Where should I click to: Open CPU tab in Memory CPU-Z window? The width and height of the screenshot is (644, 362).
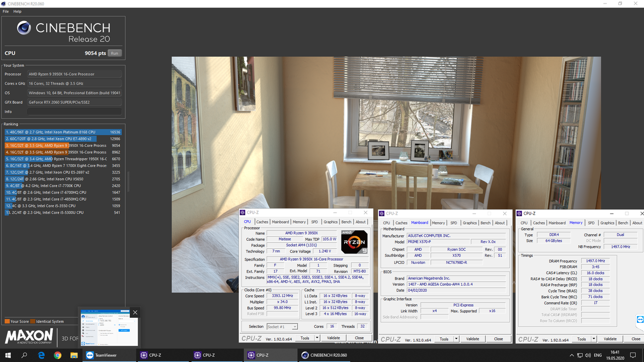tap(524, 223)
